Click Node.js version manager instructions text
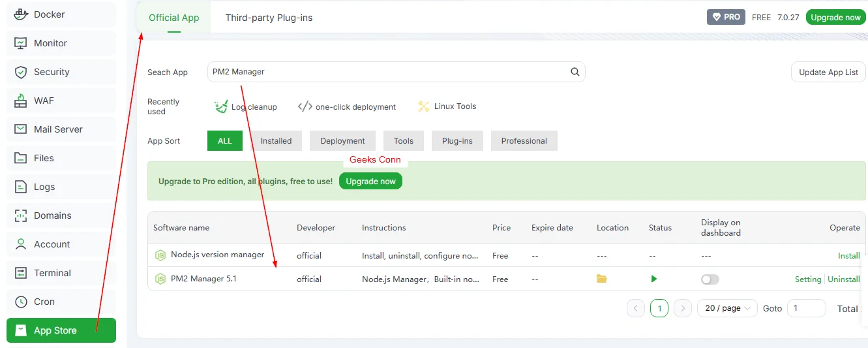The height and width of the screenshot is (348, 868). click(421, 255)
